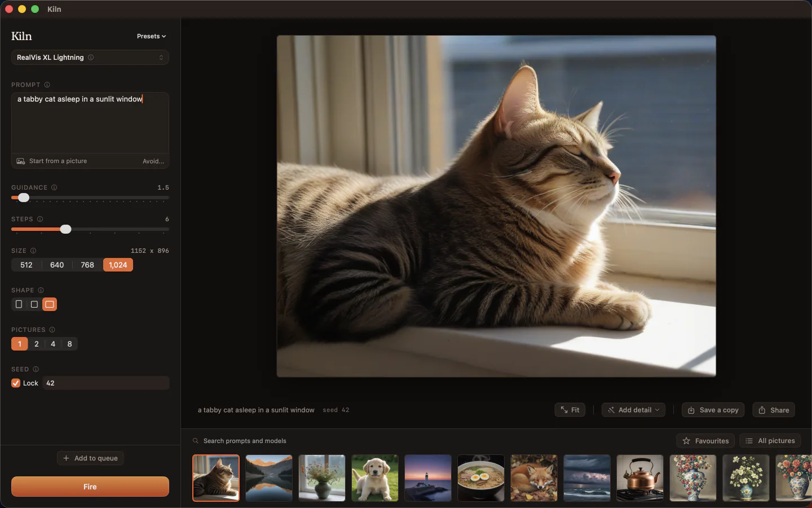812x508 pixels.
Task: Select the landscape shape icon
Action: [x=50, y=304]
